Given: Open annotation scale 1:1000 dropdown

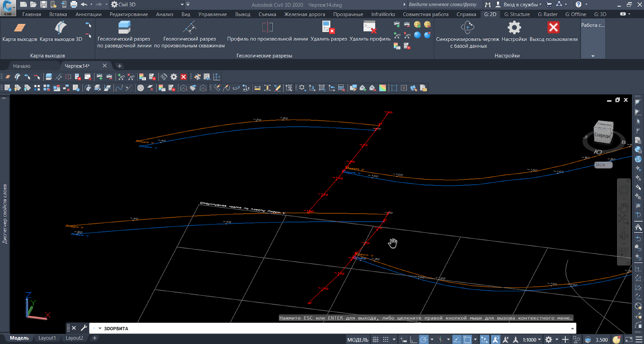Looking at the screenshot, I should click(531, 340).
